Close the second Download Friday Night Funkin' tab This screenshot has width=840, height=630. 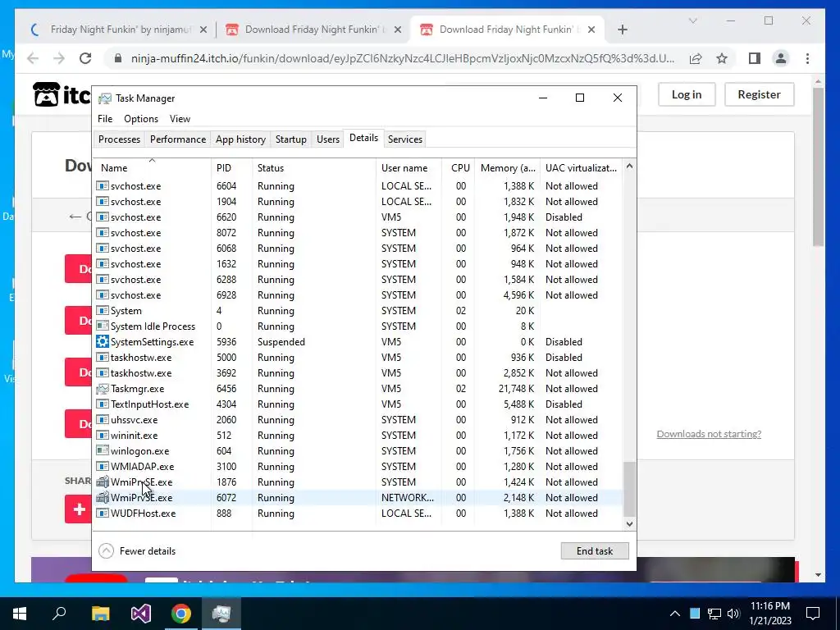click(x=398, y=30)
